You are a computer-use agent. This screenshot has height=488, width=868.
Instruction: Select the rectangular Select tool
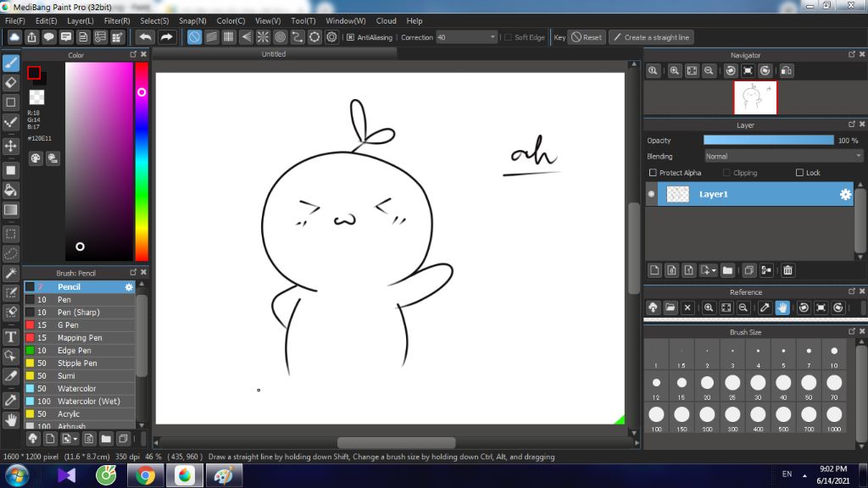click(11, 234)
